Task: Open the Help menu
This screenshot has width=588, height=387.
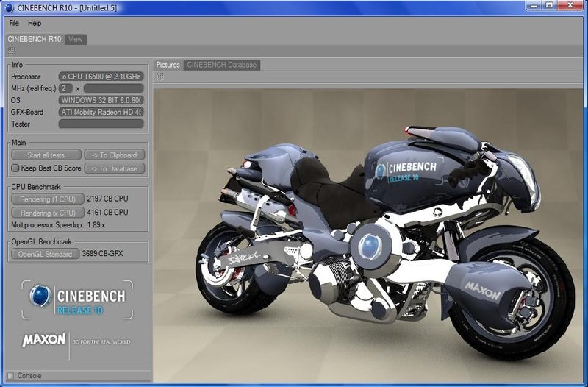Action: click(x=35, y=24)
